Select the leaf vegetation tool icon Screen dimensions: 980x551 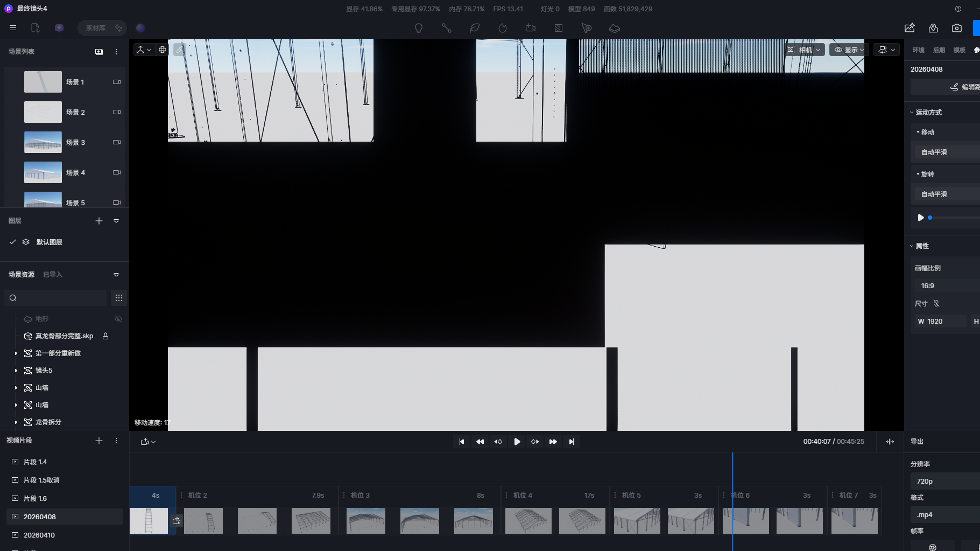pyautogui.click(x=475, y=28)
